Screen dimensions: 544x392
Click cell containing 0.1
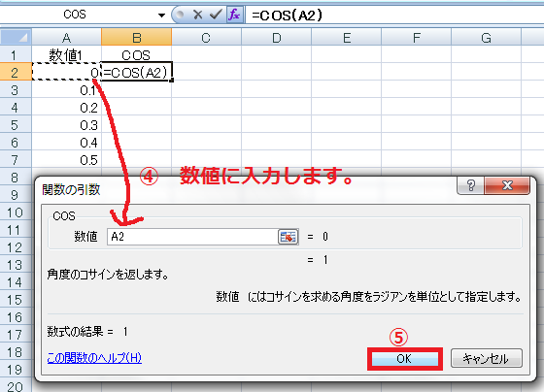tap(67, 90)
